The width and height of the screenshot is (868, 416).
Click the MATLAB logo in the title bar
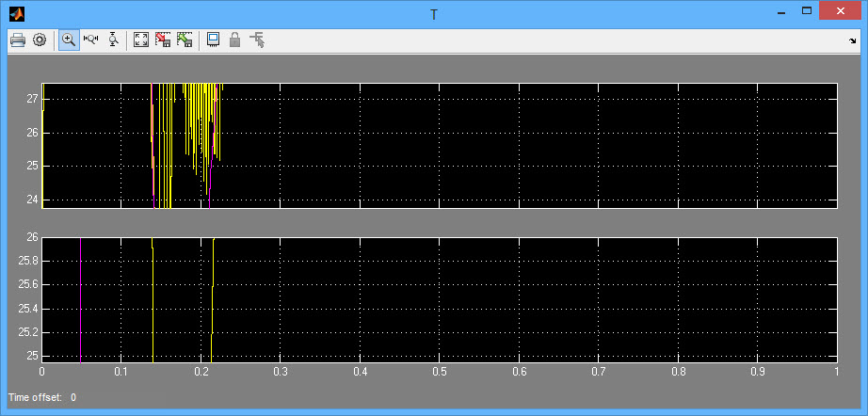(x=15, y=13)
